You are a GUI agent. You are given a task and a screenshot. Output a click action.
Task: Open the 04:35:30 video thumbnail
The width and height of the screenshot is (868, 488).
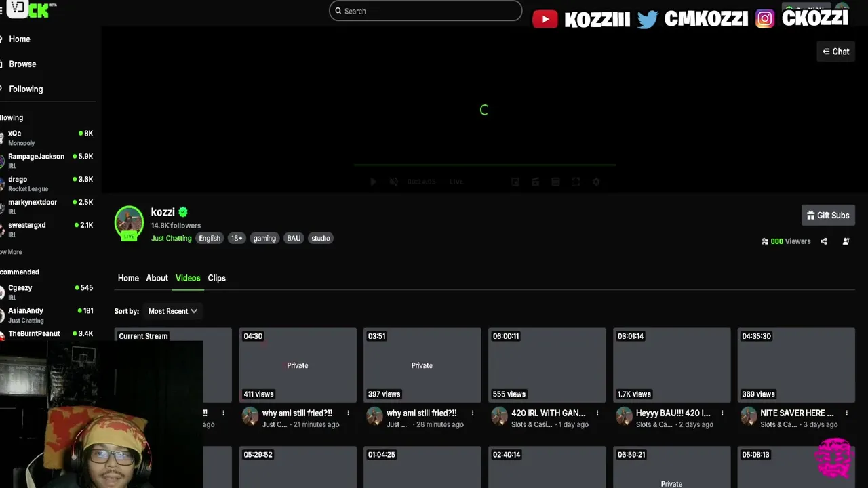coord(796,365)
